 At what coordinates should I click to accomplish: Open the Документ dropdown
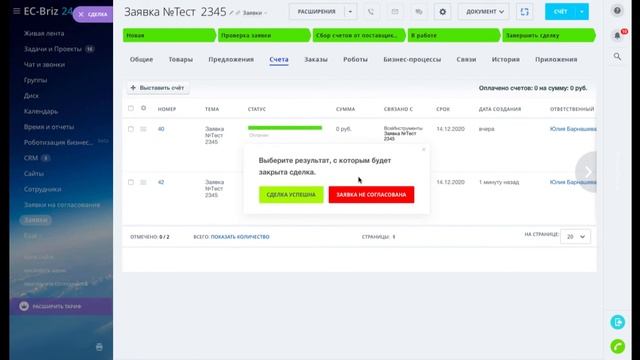484,12
